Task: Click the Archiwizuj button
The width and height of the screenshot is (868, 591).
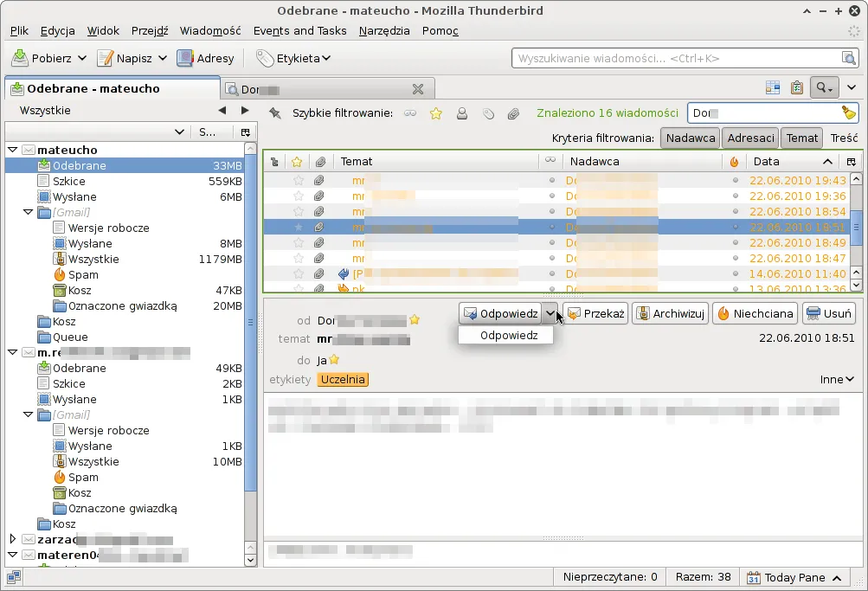Action: click(671, 314)
